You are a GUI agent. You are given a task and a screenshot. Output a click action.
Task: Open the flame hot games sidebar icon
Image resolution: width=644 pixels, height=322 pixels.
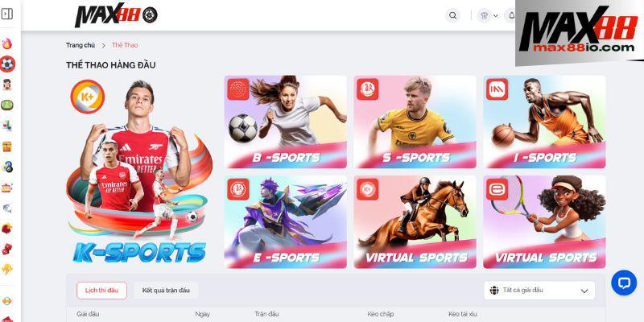click(7, 43)
